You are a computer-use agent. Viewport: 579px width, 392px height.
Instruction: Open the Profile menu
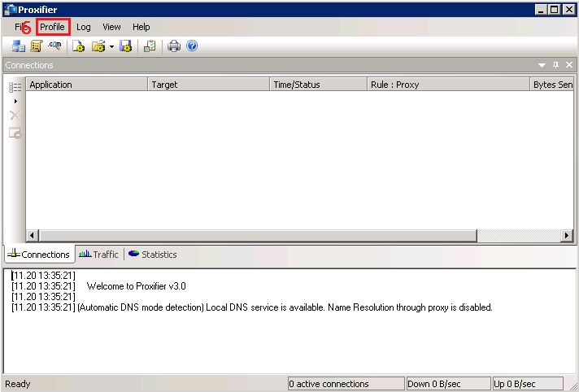point(52,27)
